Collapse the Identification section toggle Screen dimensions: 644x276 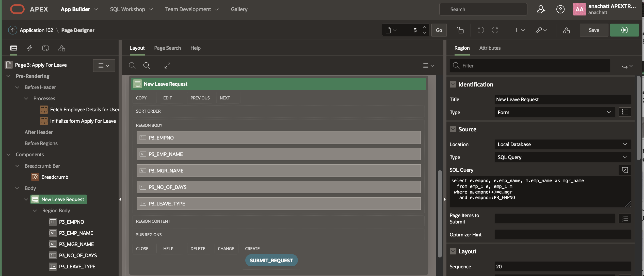[453, 84]
